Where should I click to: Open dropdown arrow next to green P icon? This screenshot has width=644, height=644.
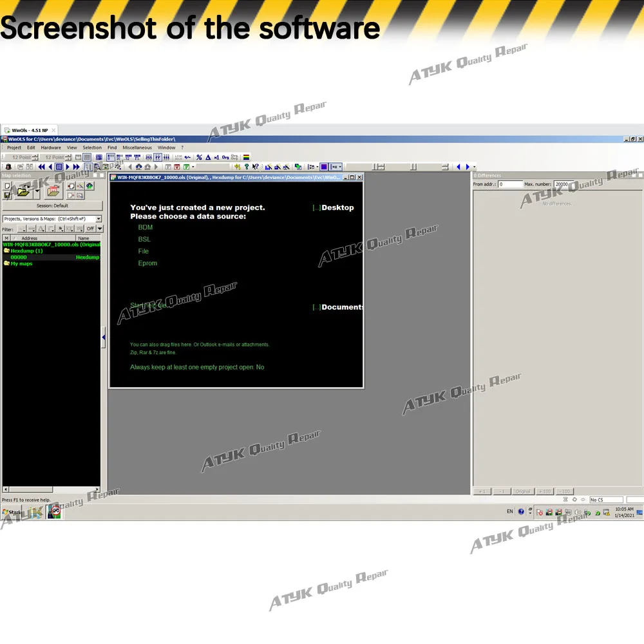pyautogui.click(x=193, y=167)
